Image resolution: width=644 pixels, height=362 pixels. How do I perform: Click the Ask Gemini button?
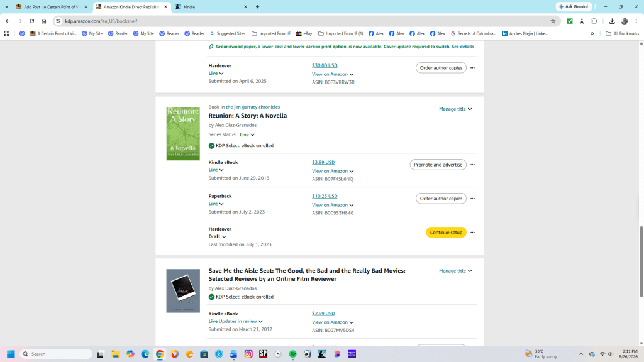coord(574,6)
